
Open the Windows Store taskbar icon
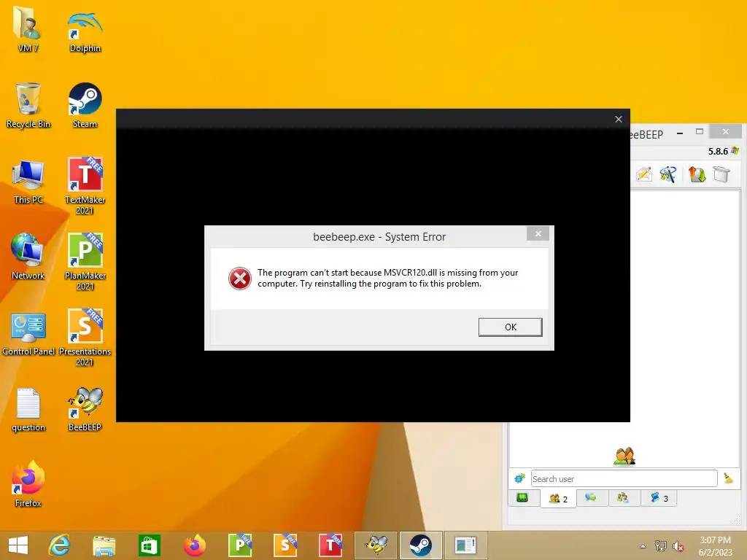[149, 545]
